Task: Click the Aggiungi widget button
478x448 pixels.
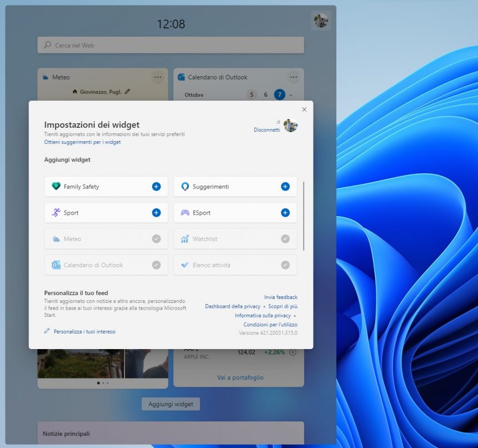Action: pos(170,404)
